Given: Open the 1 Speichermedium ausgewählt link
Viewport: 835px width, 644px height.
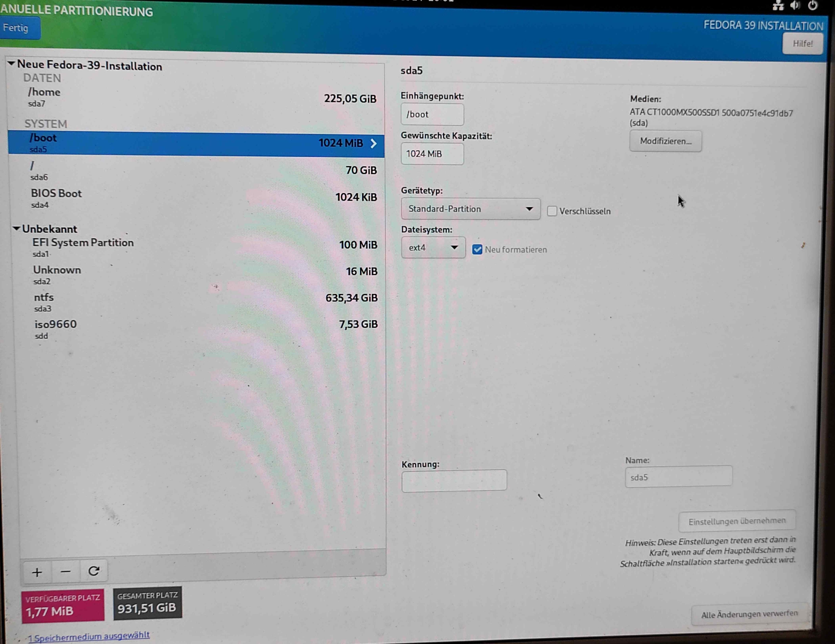Looking at the screenshot, I should pyautogui.click(x=89, y=636).
